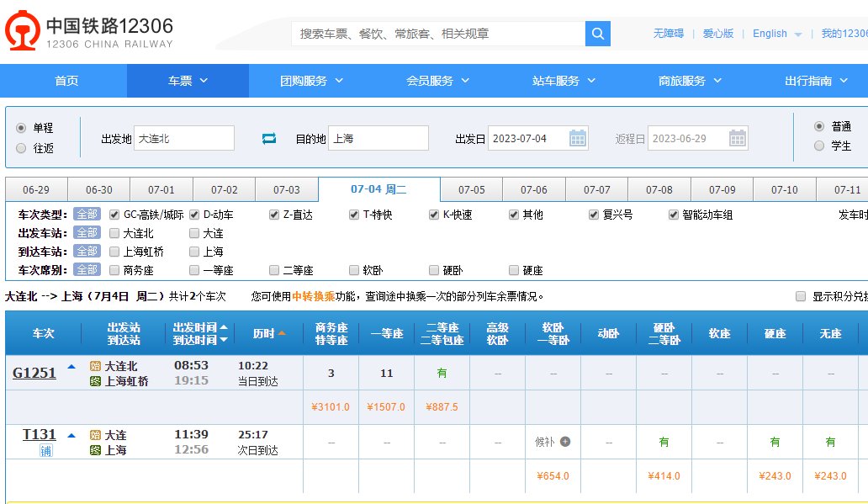This screenshot has height=504, width=868.
Task: Select the 学生 ticket radio button
Action: tap(819, 146)
